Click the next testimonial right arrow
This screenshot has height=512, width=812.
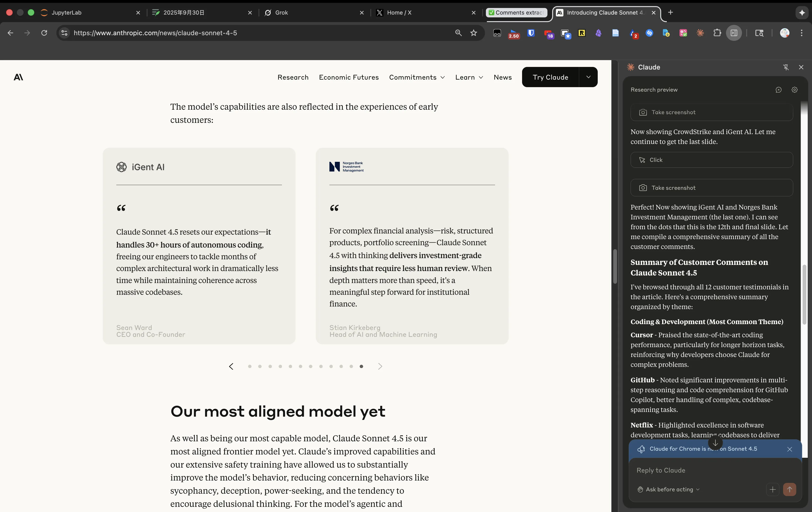(x=380, y=366)
